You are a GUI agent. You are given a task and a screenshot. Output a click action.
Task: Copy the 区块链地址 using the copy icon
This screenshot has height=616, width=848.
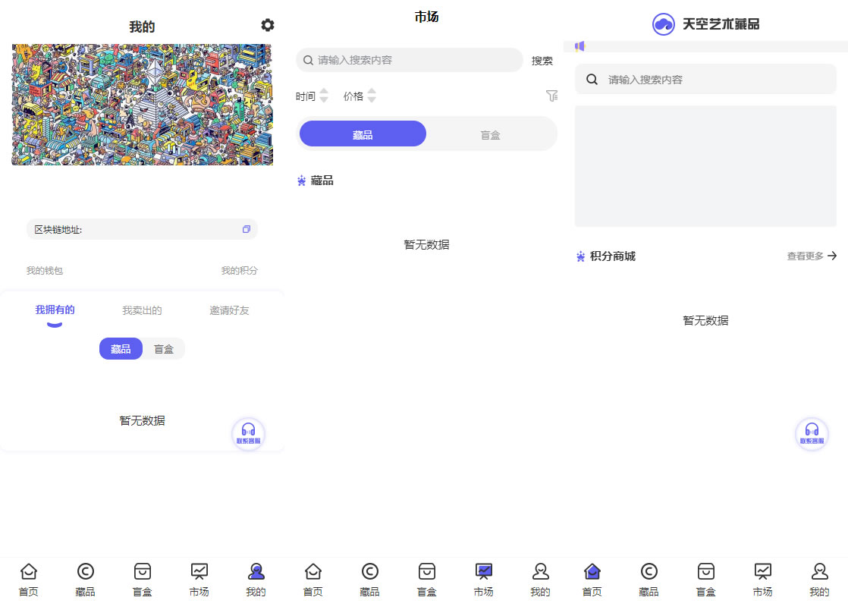pyautogui.click(x=246, y=229)
